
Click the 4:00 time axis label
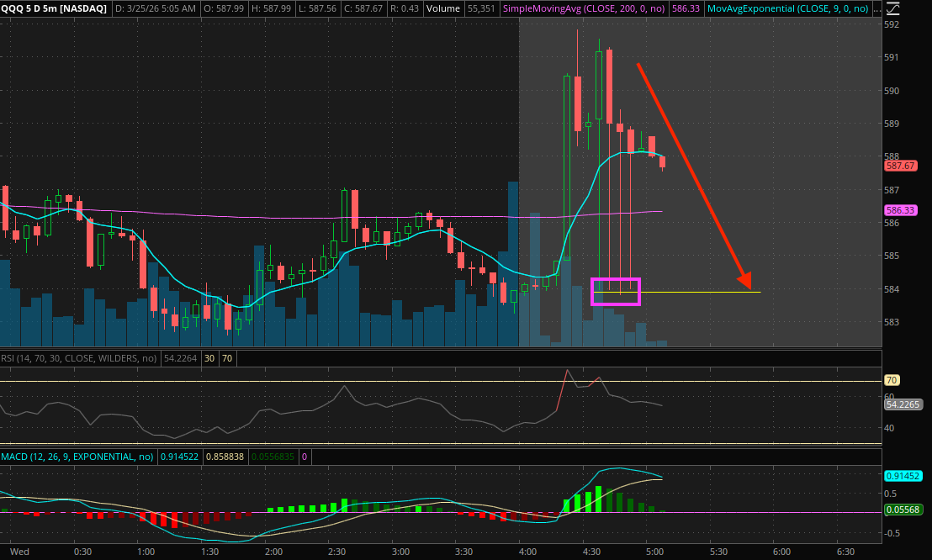pyautogui.click(x=527, y=552)
